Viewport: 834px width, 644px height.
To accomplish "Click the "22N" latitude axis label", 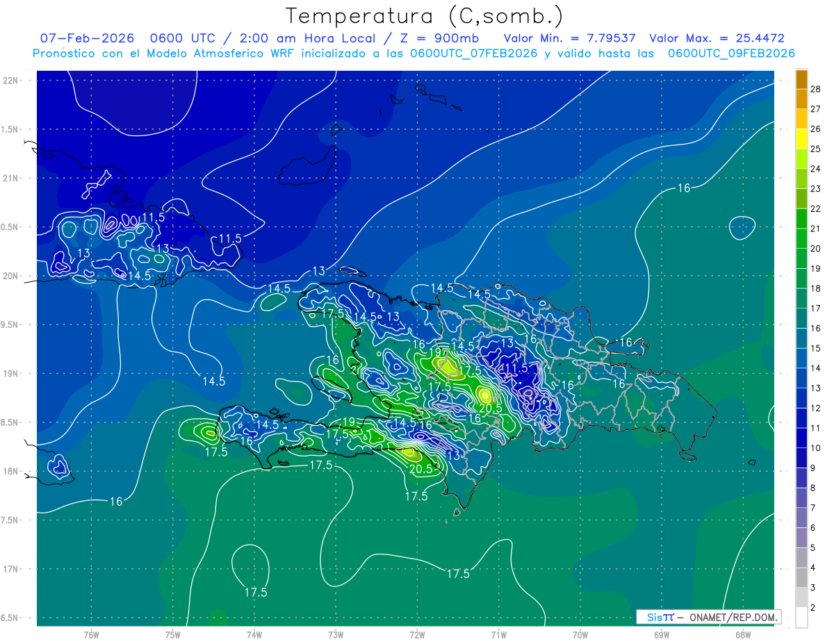I will 10,81.
